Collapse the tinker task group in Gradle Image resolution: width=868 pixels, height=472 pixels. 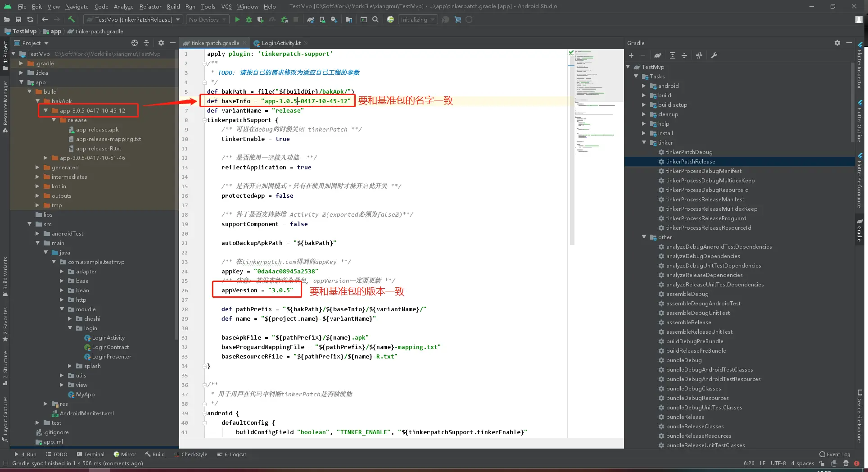[644, 142]
